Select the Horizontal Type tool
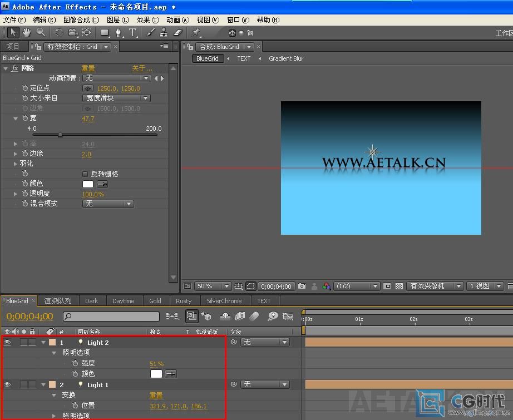 pyautogui.click(x=132, y=32)
